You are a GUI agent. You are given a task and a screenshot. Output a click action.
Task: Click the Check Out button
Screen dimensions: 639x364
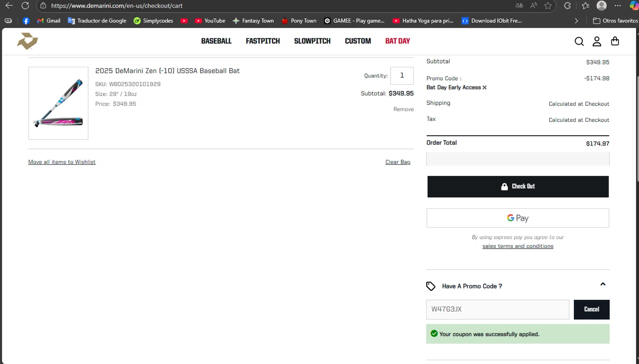click(x=518, y=186)
